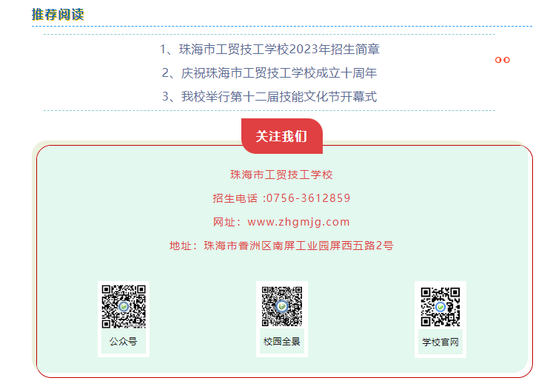Click the 关注我们 red banner

tap(282, 136)
